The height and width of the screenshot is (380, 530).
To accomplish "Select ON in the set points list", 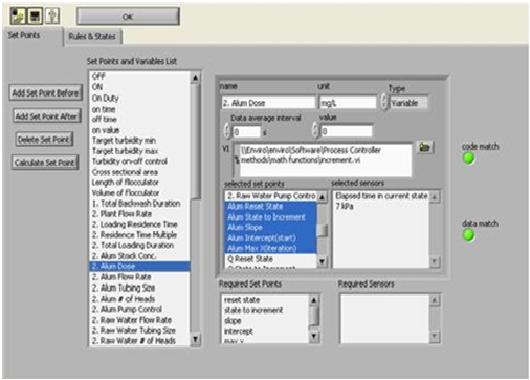I will pyautogui.click(x=140, y=87).
